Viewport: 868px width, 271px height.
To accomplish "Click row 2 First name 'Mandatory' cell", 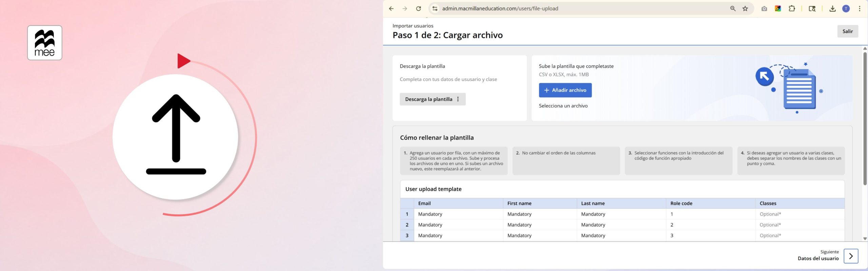I will pos(540,225).
